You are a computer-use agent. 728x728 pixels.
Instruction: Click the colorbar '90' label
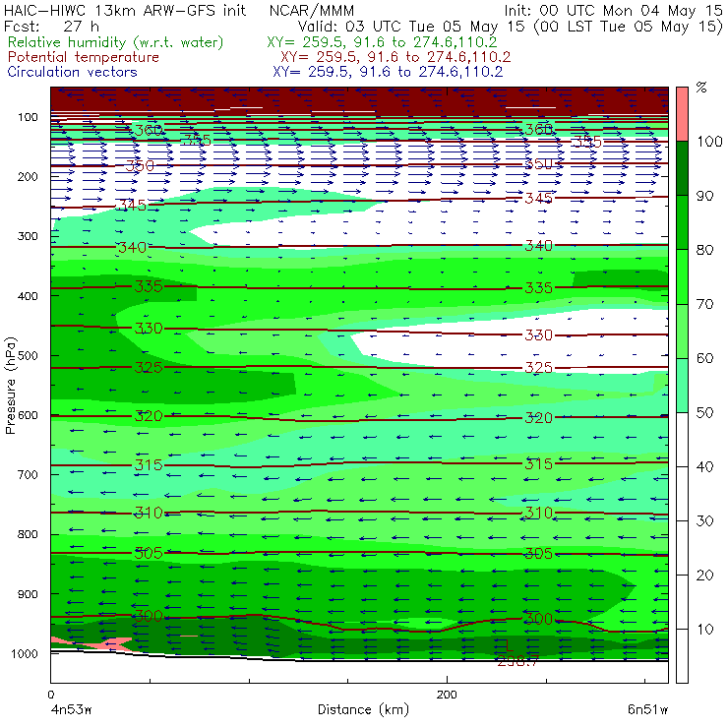[704, 196]
